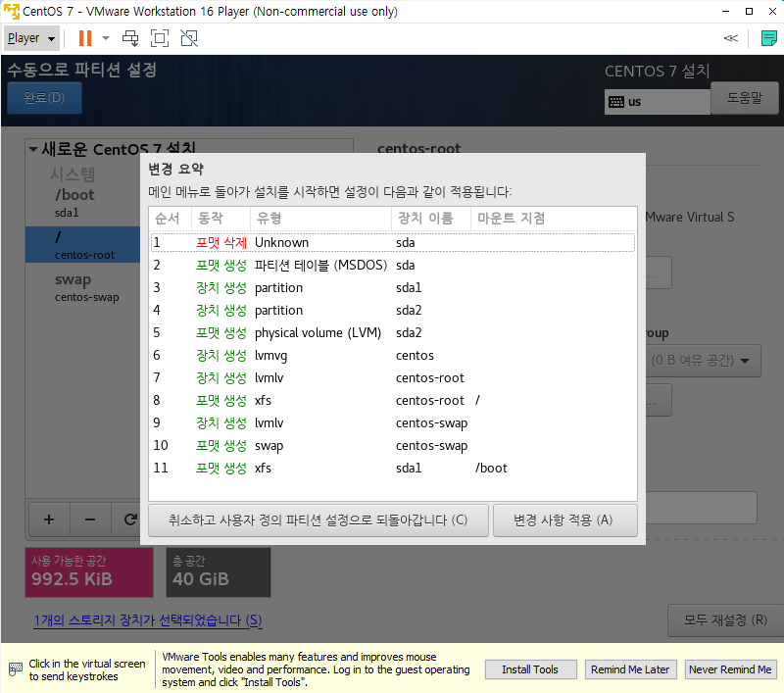Toggle Unity mode icon
Image resolution: width=784 pixels, height=693 pixels.
pos(189,38)
